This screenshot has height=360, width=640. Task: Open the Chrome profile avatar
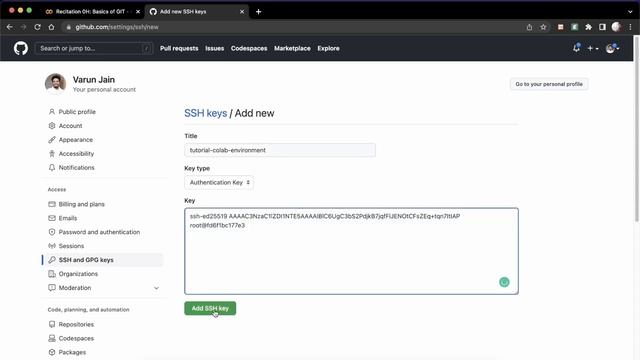(616, 27)
